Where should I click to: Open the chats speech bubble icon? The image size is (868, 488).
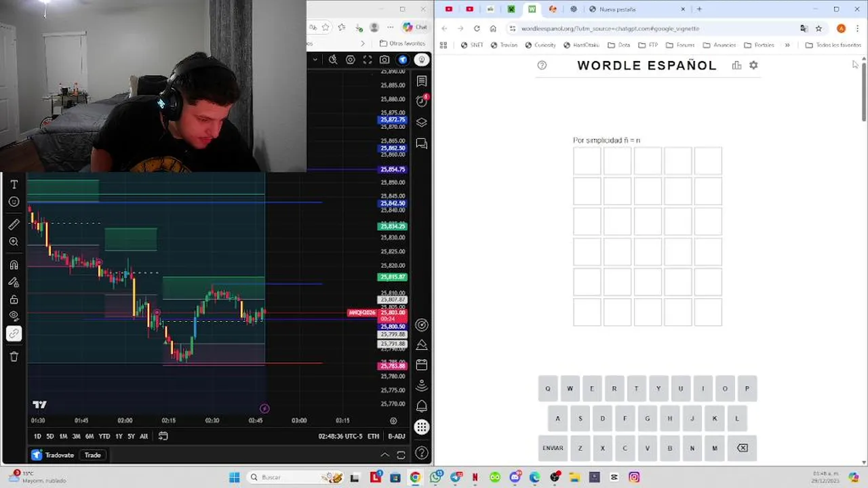coord(422,144)
